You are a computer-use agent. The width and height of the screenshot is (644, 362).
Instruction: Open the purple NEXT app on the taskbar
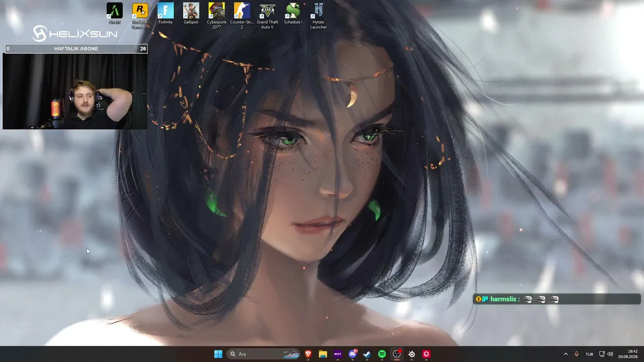coord(338,354)
